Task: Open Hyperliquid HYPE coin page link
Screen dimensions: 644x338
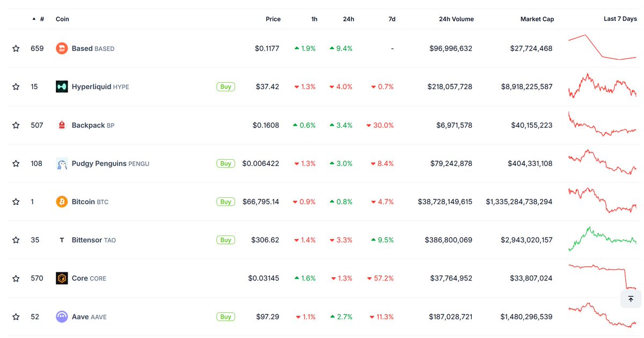Action: 100,87
